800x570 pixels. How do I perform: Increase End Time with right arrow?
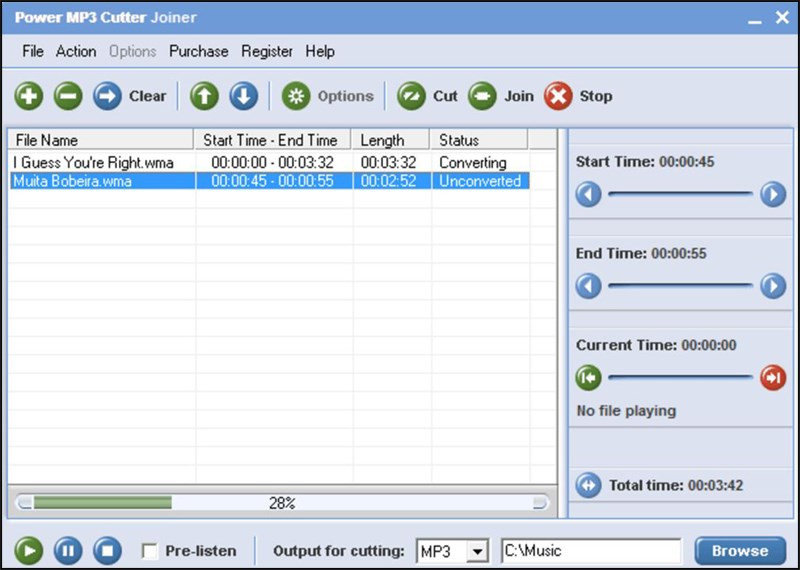click(x=773, y=286)
